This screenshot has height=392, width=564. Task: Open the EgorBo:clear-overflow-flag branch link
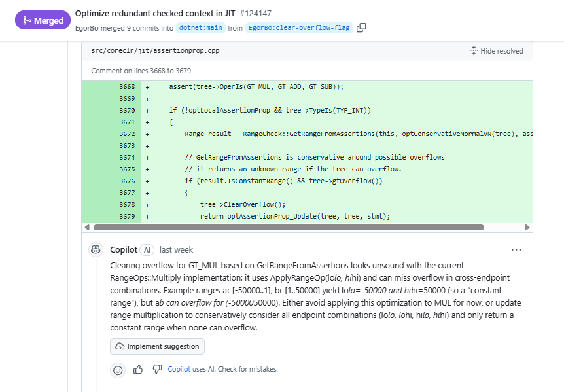(299, 27)
